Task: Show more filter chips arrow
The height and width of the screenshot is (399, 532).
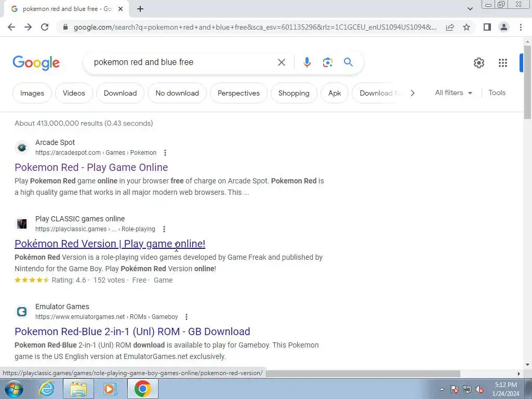Action: point(413,93)
